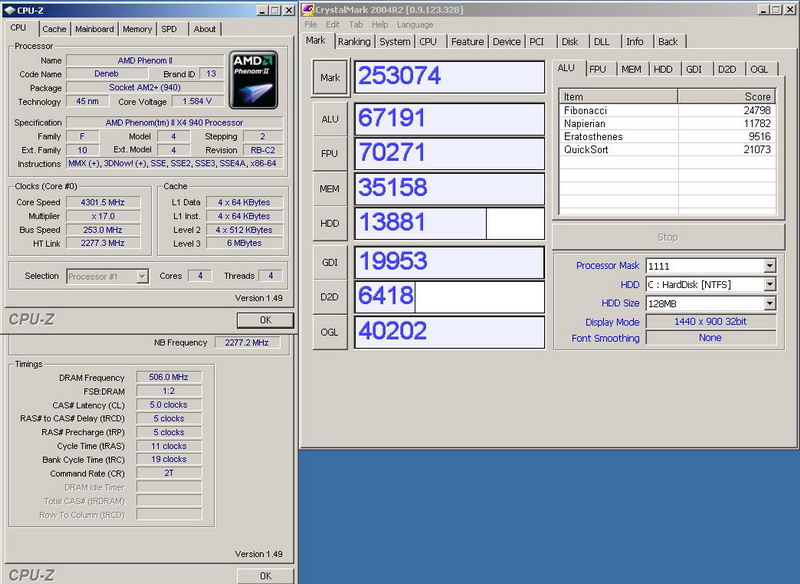Click the FPU benchmark button
Image resolution: width=800 pixels, height=584 pixels.
pyautogui.click(x=330, y=154)
